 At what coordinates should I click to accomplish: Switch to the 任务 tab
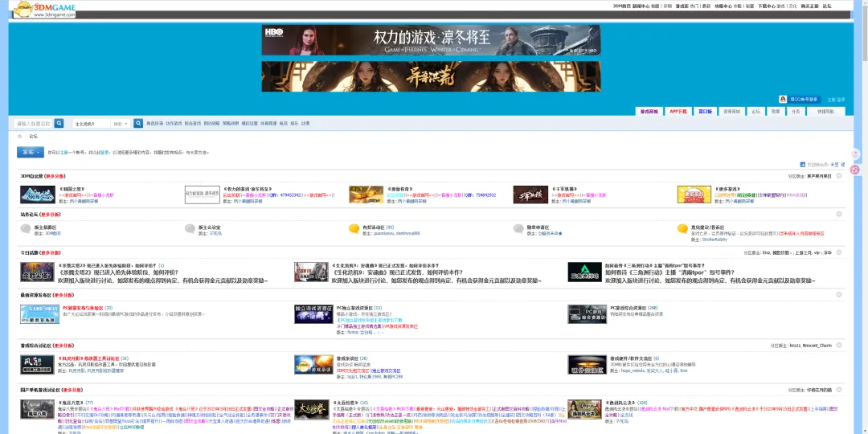796,111
